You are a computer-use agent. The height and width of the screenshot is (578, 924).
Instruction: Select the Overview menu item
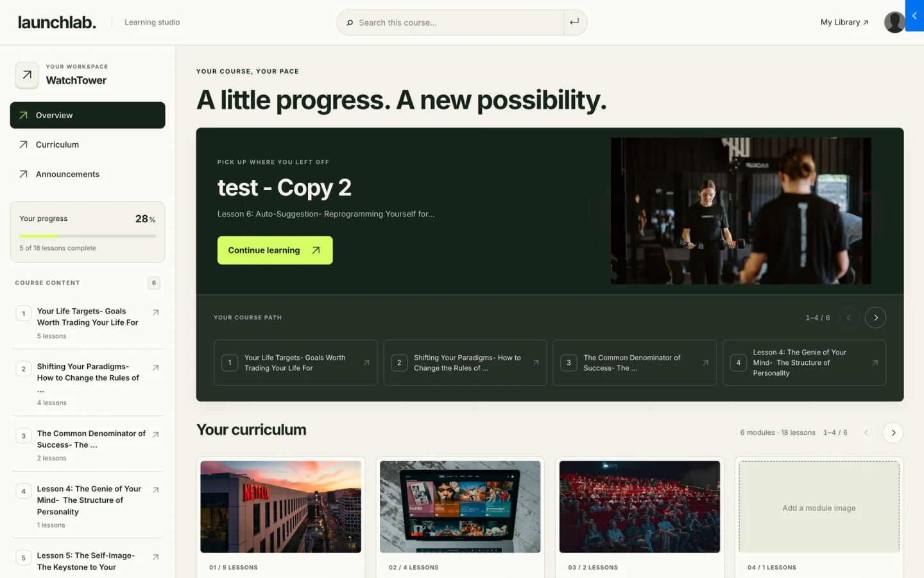pos(88,115)
